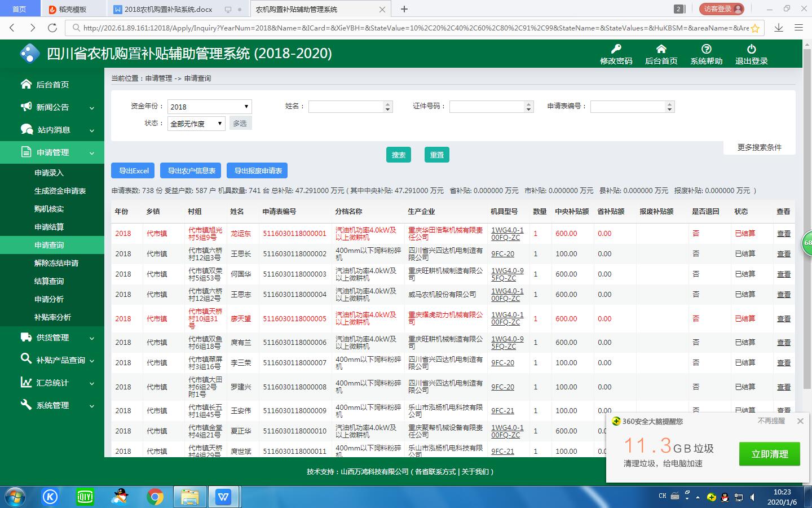812x508 pixels.
Task: Open the Windows Start button
Action: [x=15, y=497]
